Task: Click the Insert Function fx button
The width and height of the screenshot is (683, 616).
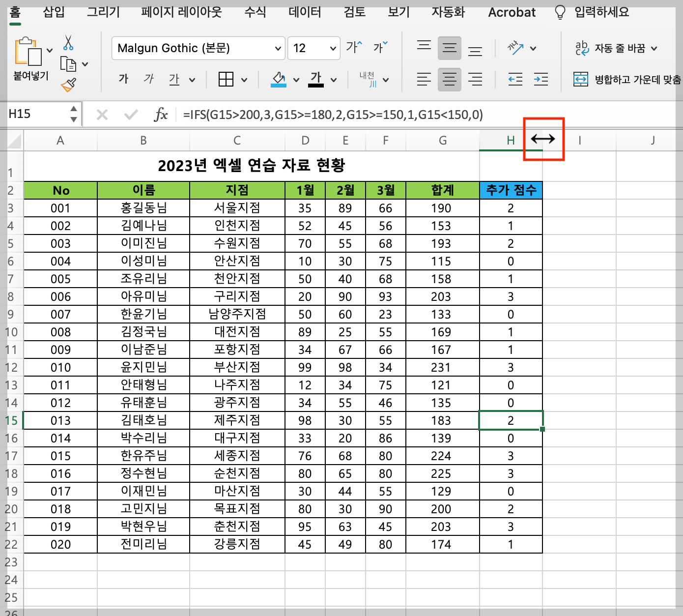Action: [x=162, y=114]
